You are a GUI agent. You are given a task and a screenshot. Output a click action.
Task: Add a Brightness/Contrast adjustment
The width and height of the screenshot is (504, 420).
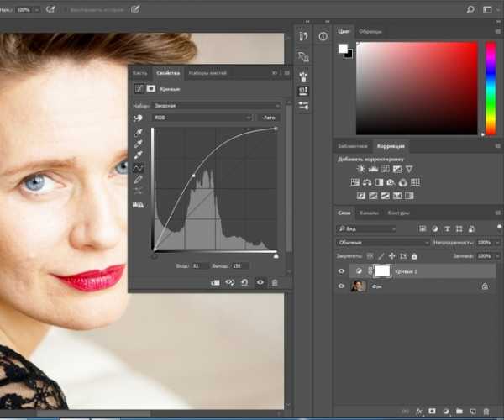pyautogui.click(x=360, y=169)
